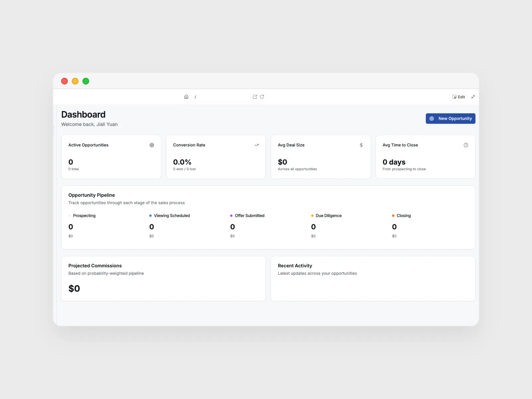532x399 pixels.
Task: Click the Opportunity Pipeline heading
Action: pos(91,195)
